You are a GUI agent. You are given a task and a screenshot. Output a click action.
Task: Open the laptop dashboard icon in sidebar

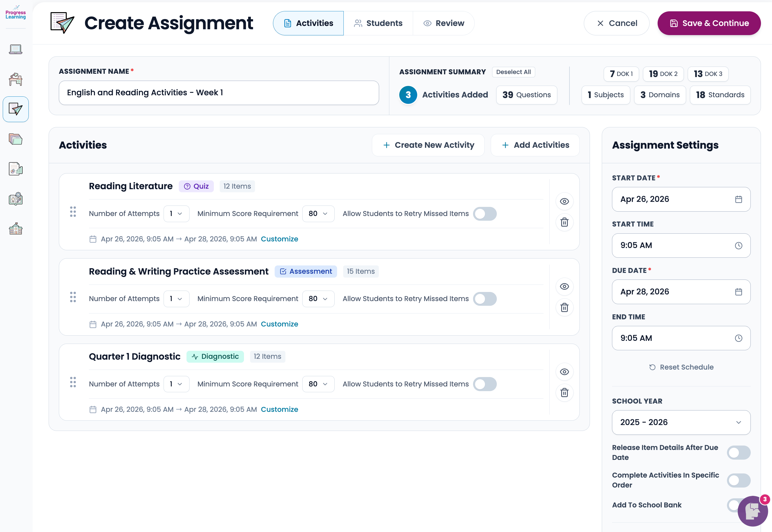pyautogui.click(x=16, y=49)
